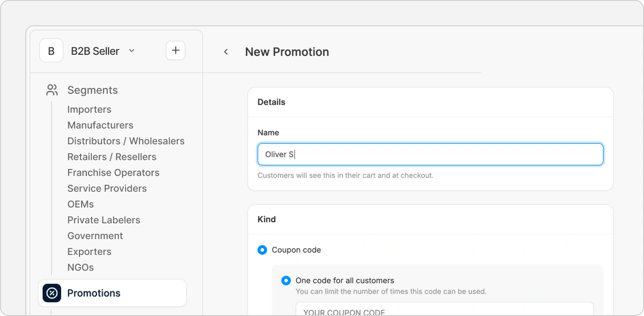Open the Private Labelers segment
644x316 pixels.
click(x=104, y=220)
